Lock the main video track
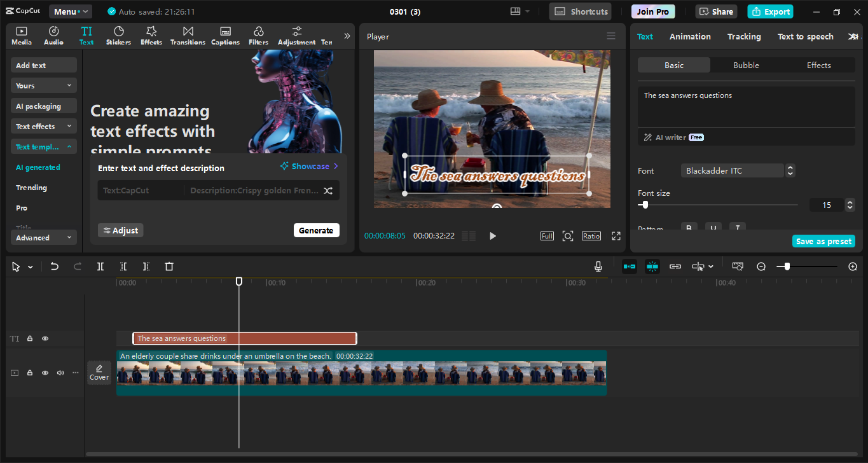Viewport: 868px width, 463px height. click(30, 373)
